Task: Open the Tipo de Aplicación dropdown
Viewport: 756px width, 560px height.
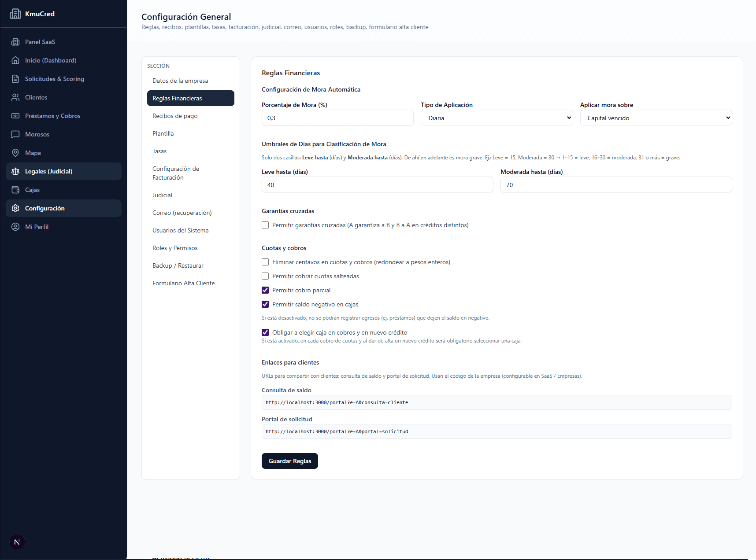Action: [x=497, y=118]
